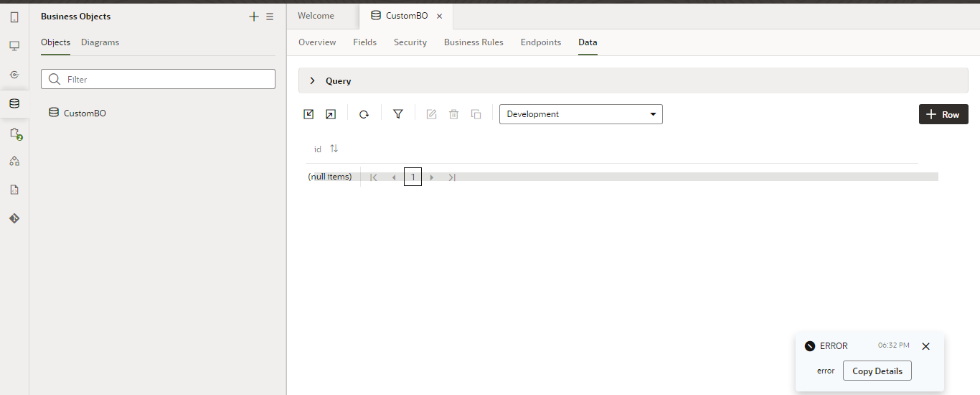The image size is (980, 395).
Task: Open the Business Rules tab
Action: (x=473, y=42)
